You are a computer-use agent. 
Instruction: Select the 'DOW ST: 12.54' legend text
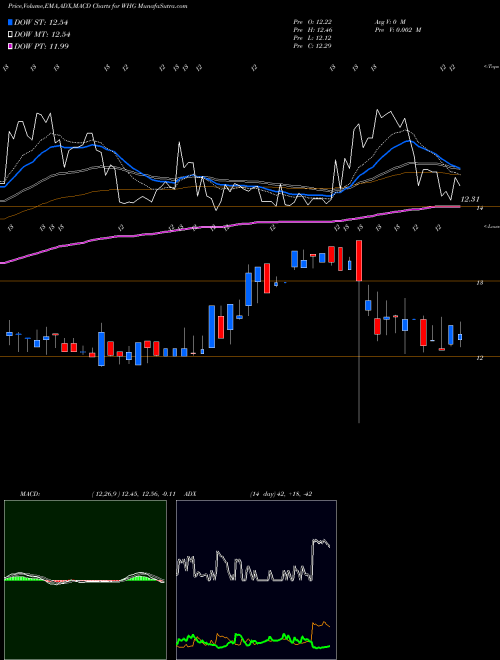(x=41, y=22)
